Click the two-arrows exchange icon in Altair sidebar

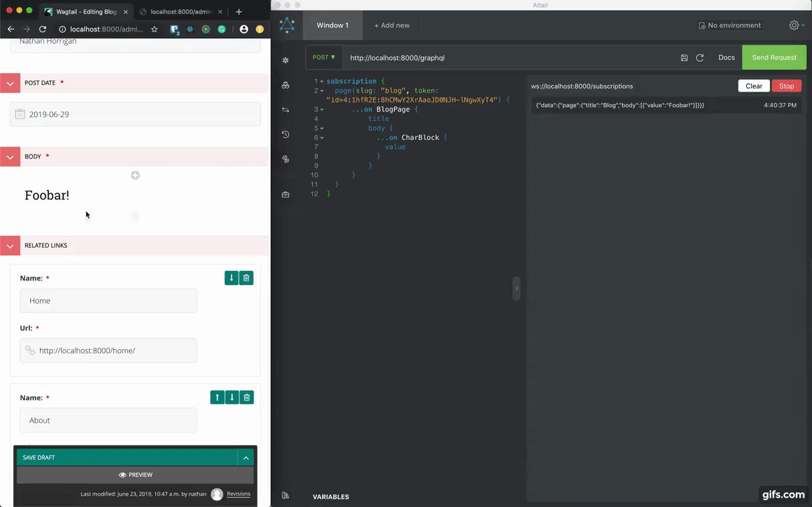tap(286, 110)
